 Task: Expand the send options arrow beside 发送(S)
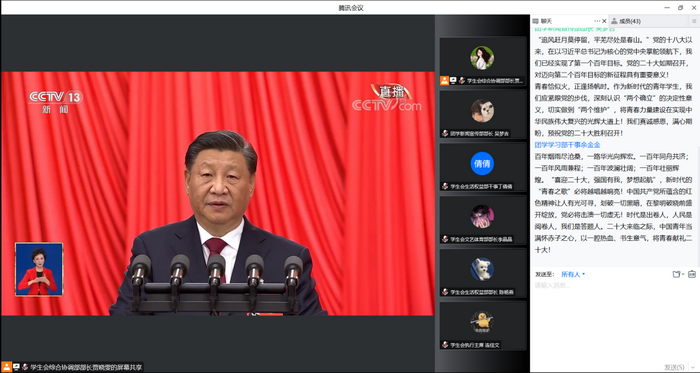pyautogui.click(x=694, y=368)
